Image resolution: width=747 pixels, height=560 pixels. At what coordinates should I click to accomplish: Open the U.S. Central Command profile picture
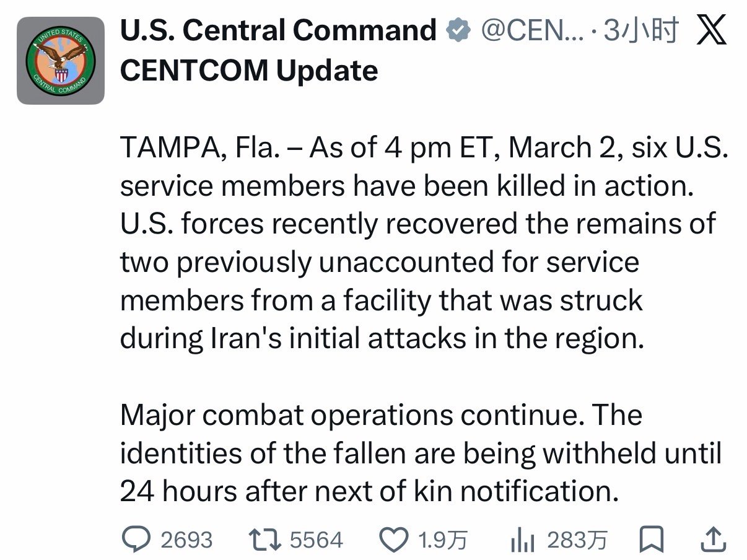[60, 61]
